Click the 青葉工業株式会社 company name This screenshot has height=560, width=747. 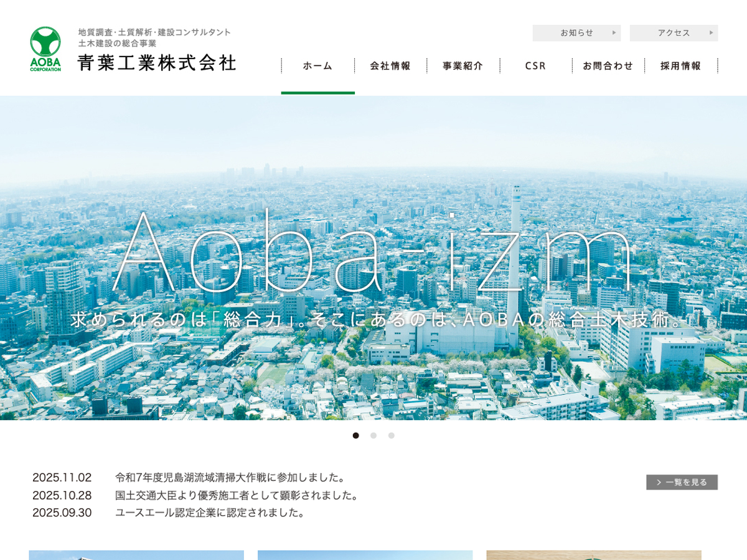(x=157, y=63)
